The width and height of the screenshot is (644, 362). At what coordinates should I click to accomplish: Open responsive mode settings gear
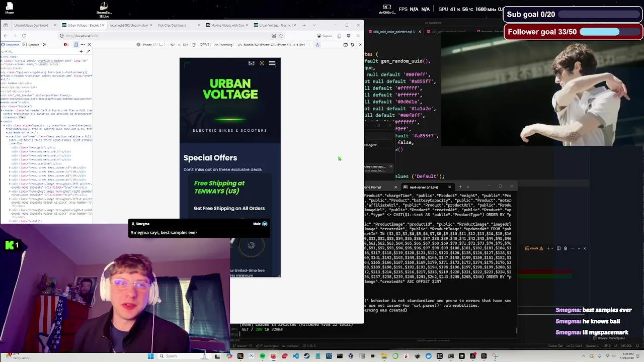(353, 44)
